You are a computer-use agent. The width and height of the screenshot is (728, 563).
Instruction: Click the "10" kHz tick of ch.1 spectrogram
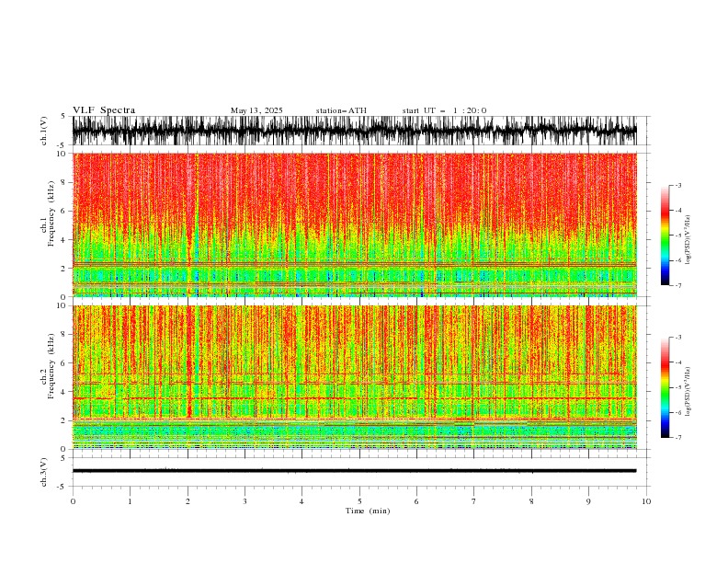pyautogui.click(x=63, y=154)
